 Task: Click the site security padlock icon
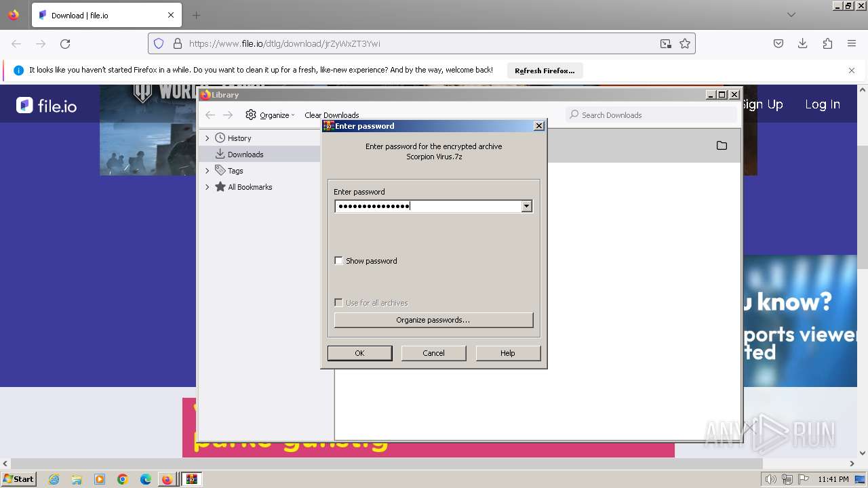tap(178, 43)
